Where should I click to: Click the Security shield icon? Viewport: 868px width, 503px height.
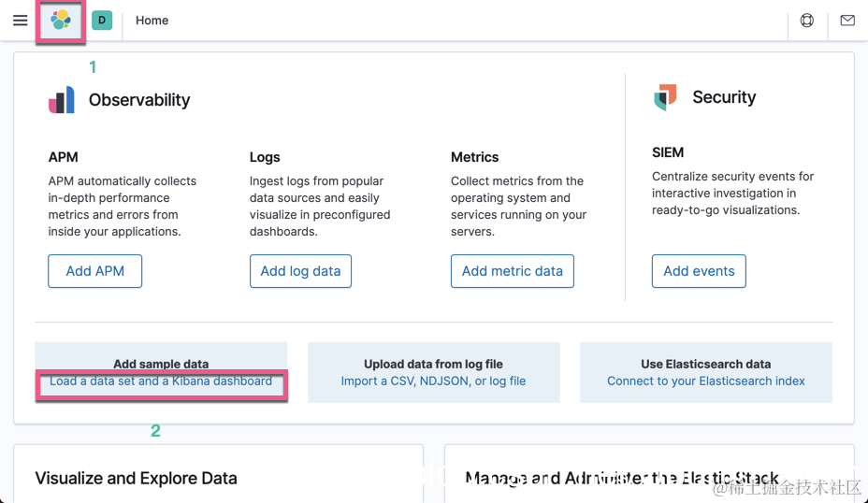(665, 97)
